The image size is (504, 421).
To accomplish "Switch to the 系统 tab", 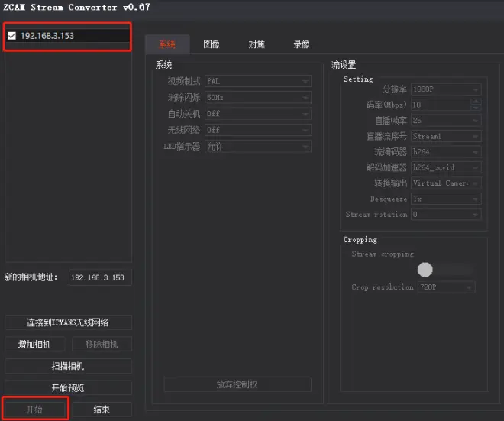I will coord(167,44).
